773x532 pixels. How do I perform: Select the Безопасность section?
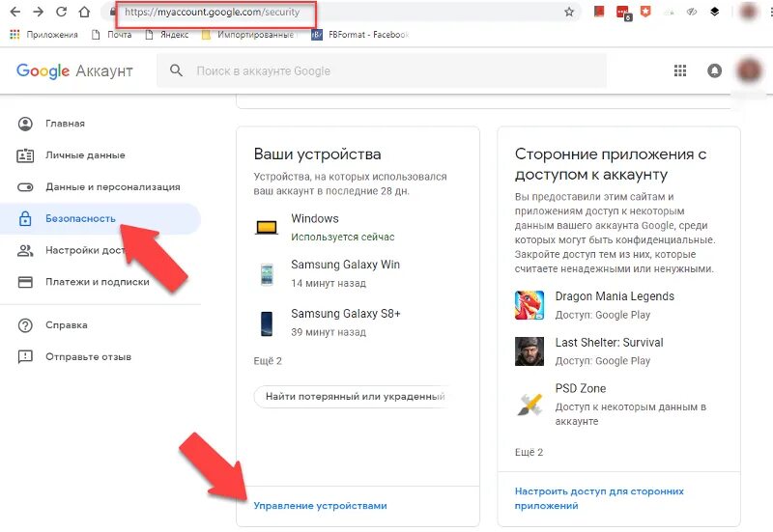tap(100, 219)
